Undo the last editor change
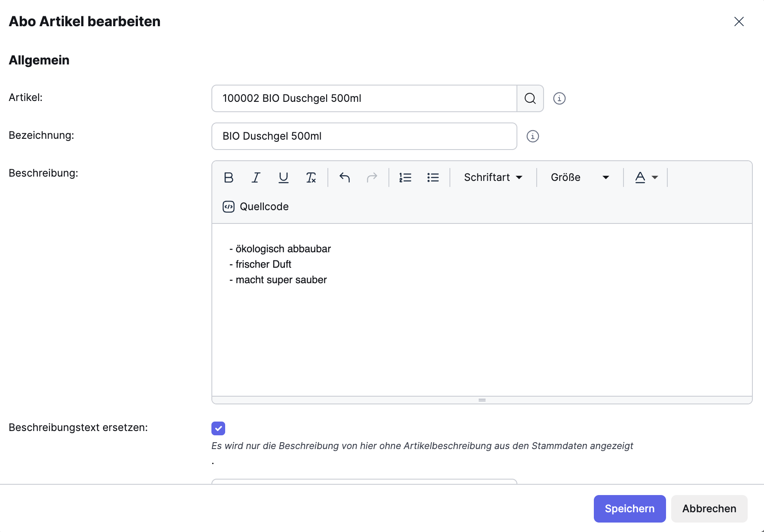764x532 pixels. click(345, 177)
